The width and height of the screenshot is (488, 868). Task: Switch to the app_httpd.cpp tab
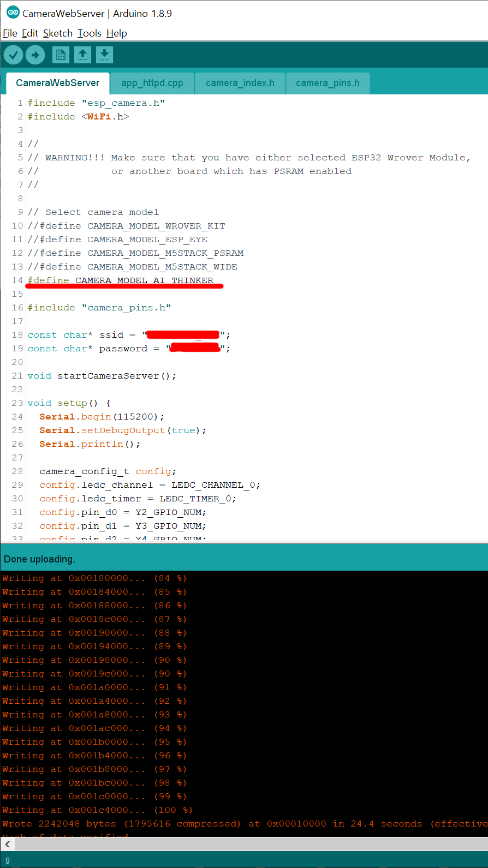click(x=152, y=83)
